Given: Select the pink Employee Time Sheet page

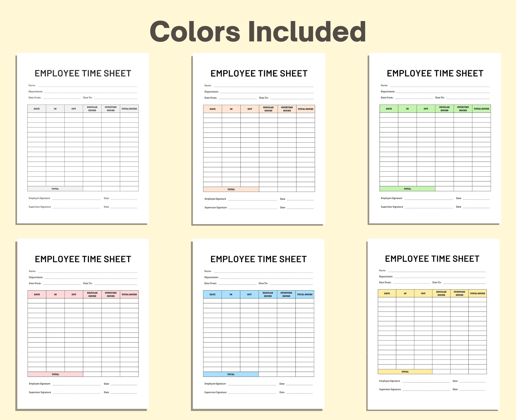Looking at the screenshot, I should click(83, 324).
